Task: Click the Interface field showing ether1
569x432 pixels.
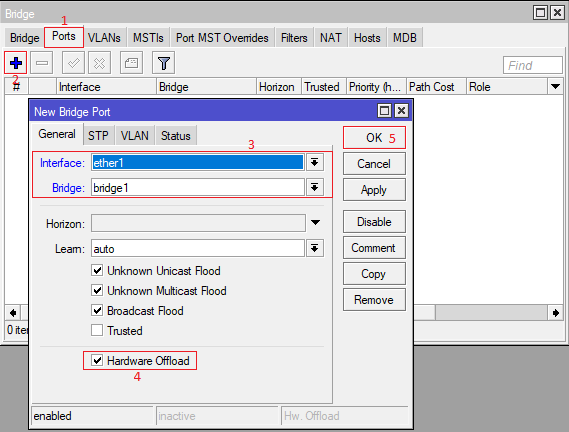Action: pyautogui.click(x=198, y=162)
